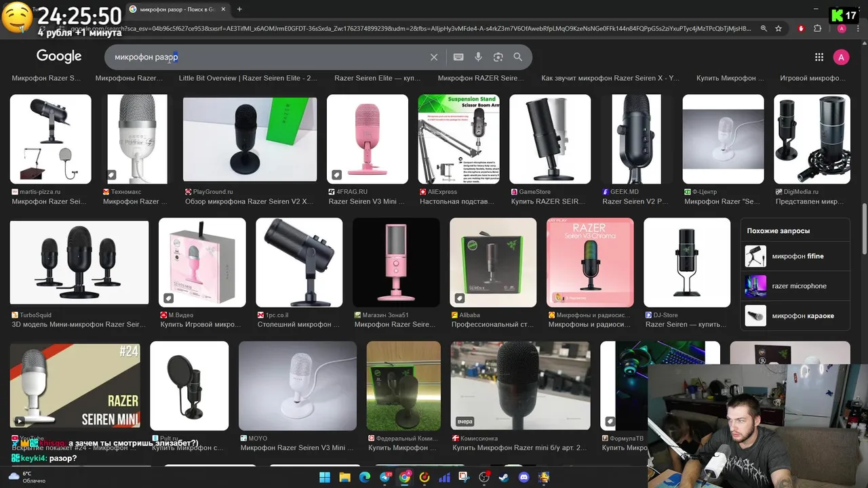Clear the search box with the X icon
This screenshot has height=488, width=868.
[x=434, y=57]
